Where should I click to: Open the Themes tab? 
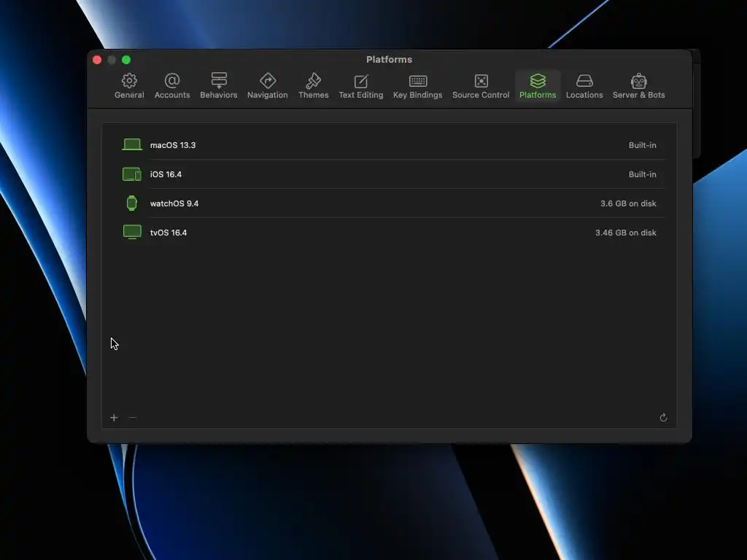[314, 86]
